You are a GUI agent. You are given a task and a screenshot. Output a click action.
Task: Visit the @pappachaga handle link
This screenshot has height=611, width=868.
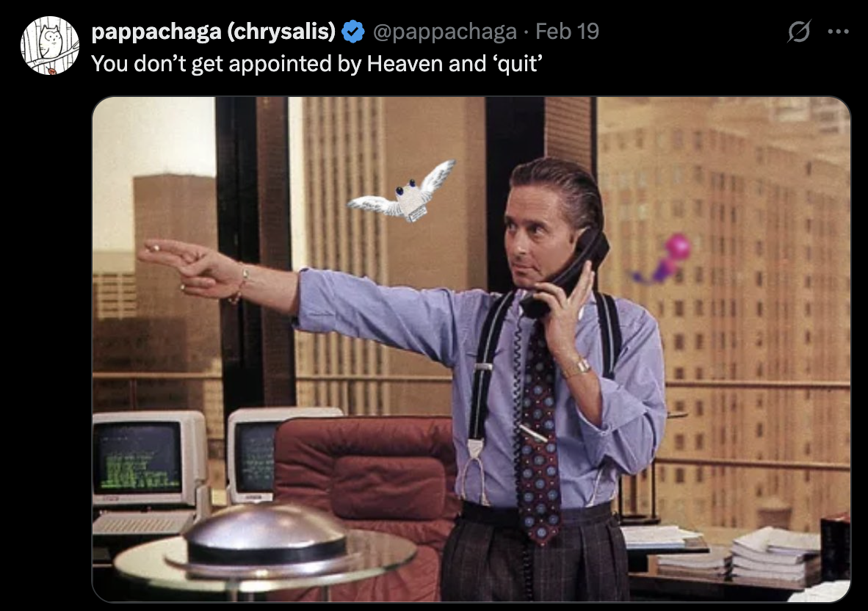coord(444,32)
